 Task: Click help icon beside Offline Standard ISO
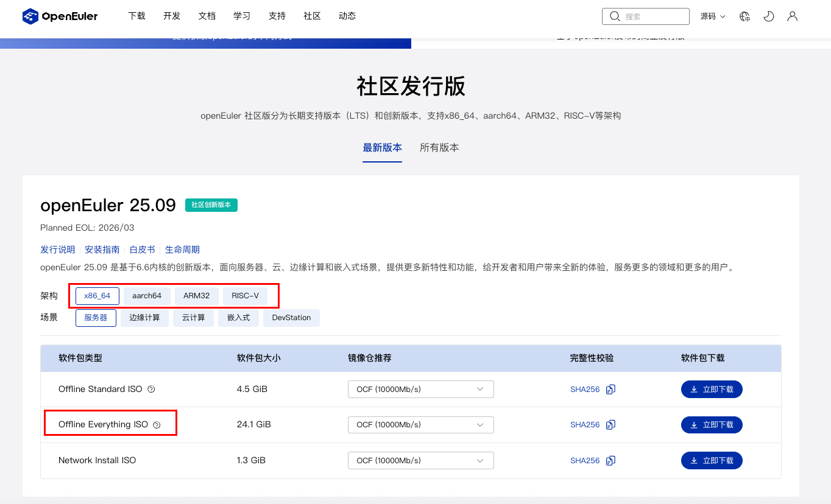[x=152, y=389]
